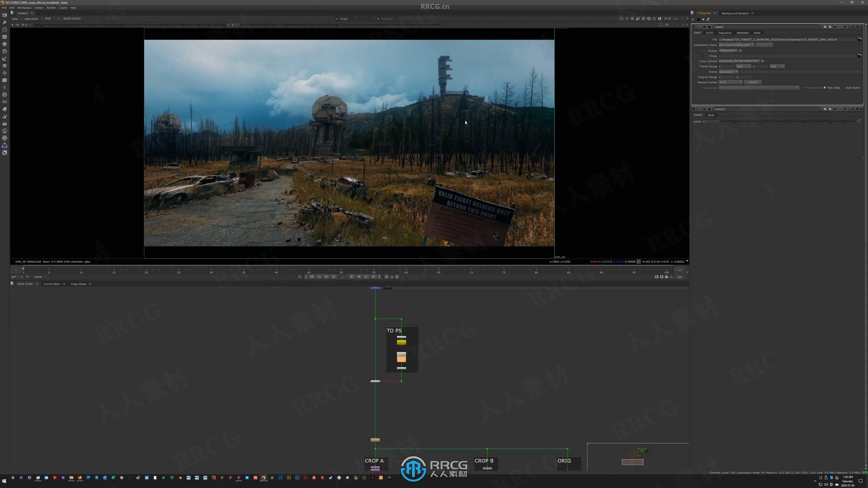
Task: Open the MetaData nodes tag icon
Action: click(x=4, y=109)
